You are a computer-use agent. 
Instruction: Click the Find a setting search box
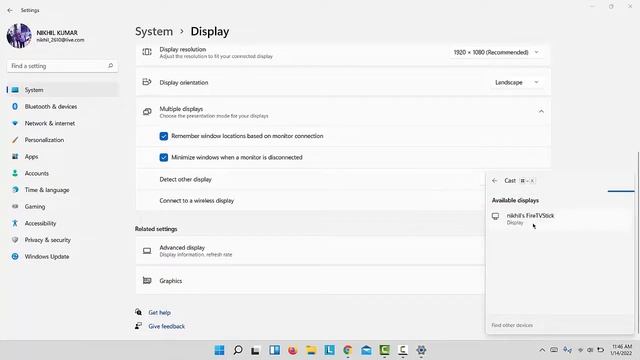pyautogui.click(x=62, y=66)
